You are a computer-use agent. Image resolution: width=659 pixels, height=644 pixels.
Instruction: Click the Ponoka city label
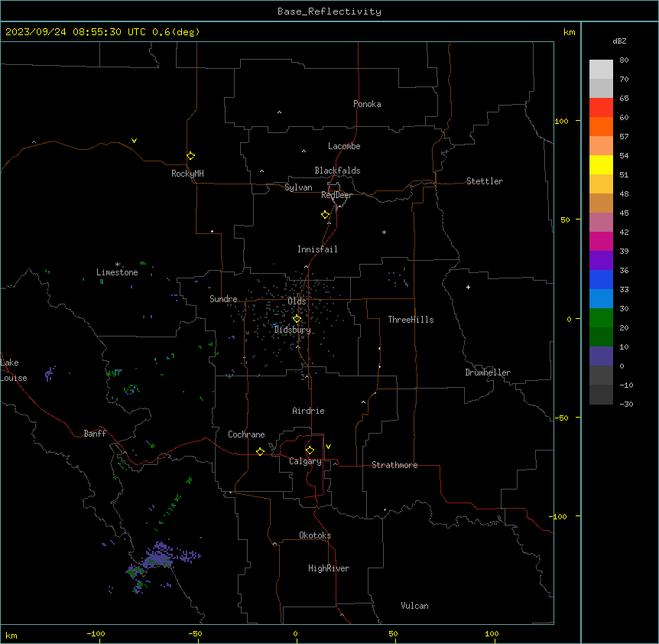(x=367, y=104)
